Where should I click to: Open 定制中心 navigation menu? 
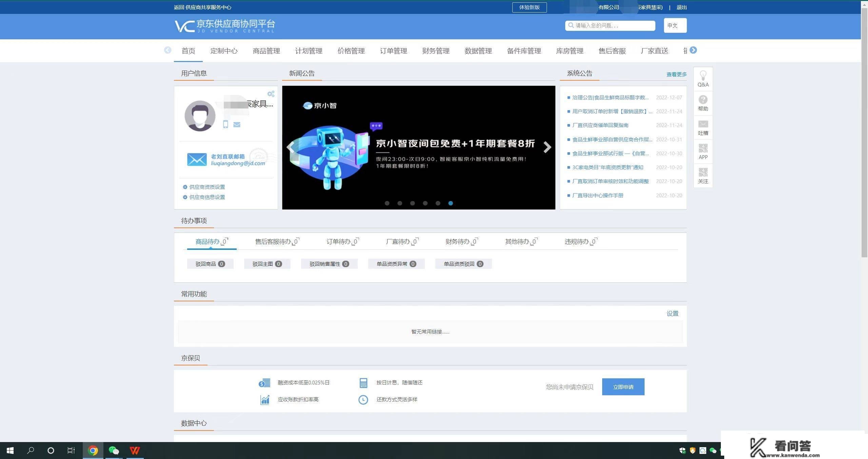click(x=224, y=51)
